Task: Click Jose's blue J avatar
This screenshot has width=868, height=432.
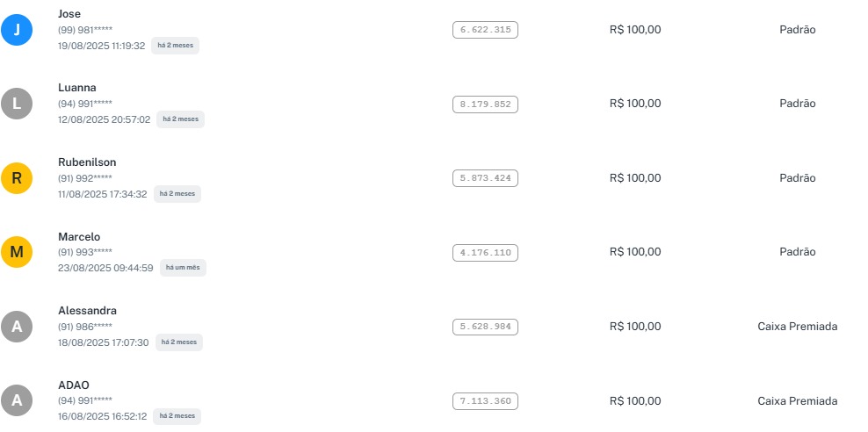Action: coord(17,31)
